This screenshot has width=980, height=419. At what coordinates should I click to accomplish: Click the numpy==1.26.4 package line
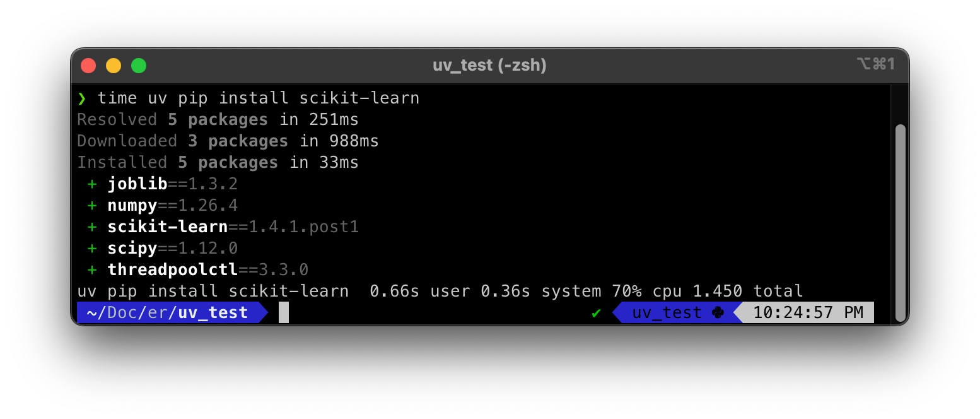point(172,206)
